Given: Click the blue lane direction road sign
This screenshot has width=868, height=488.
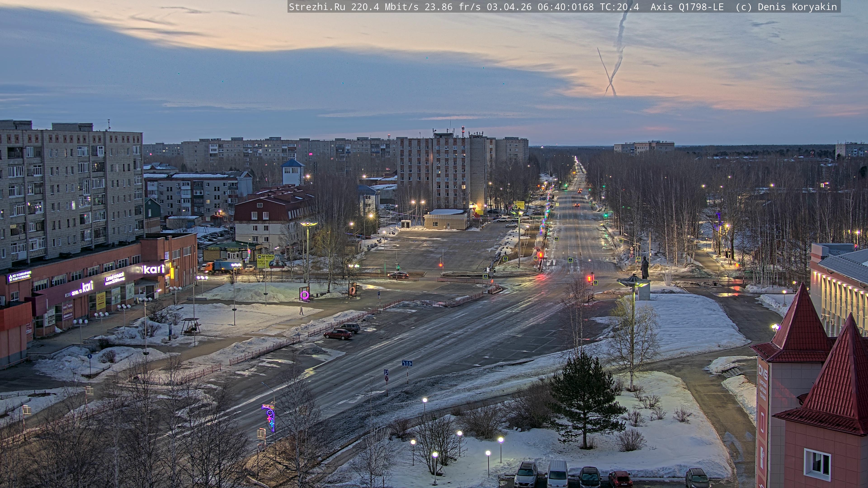Looking at the screenshot, I should pos(407,363).
